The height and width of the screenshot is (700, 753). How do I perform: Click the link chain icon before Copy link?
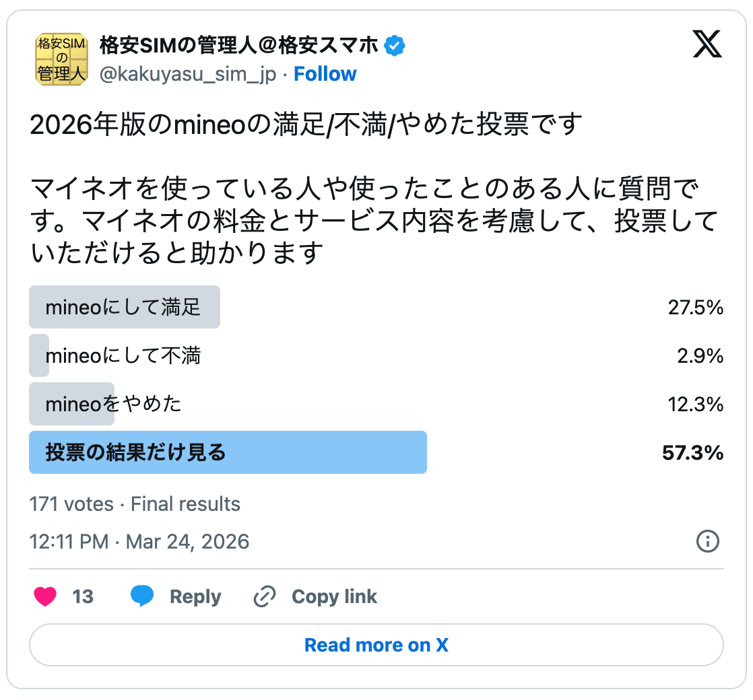click(264, 596)
